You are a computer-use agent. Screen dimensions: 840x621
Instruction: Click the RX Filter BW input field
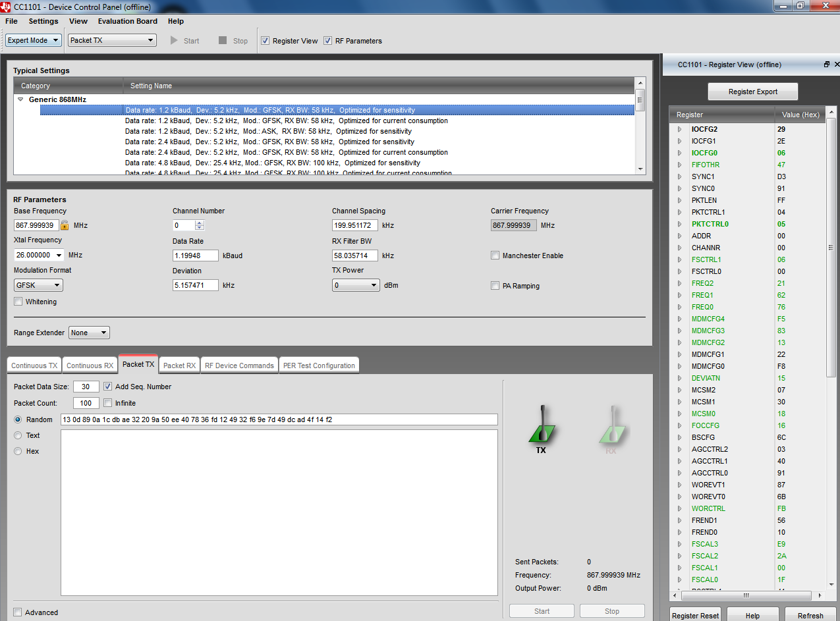click(354, 256)
